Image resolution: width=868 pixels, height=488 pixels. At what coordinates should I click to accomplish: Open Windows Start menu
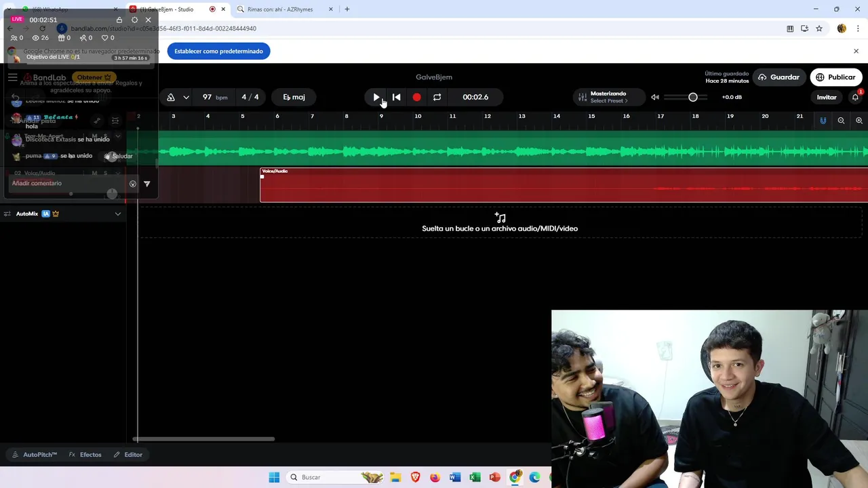(x=274, y=477)
